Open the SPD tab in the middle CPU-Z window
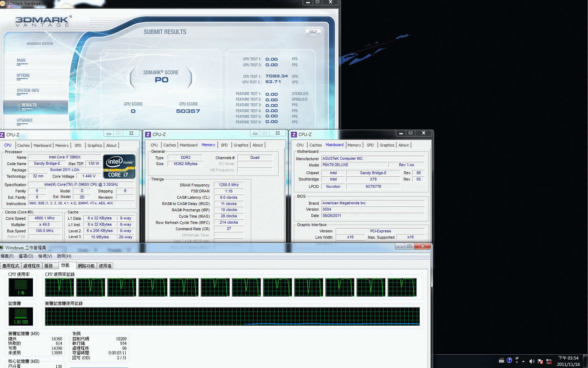 coord(224,145)
